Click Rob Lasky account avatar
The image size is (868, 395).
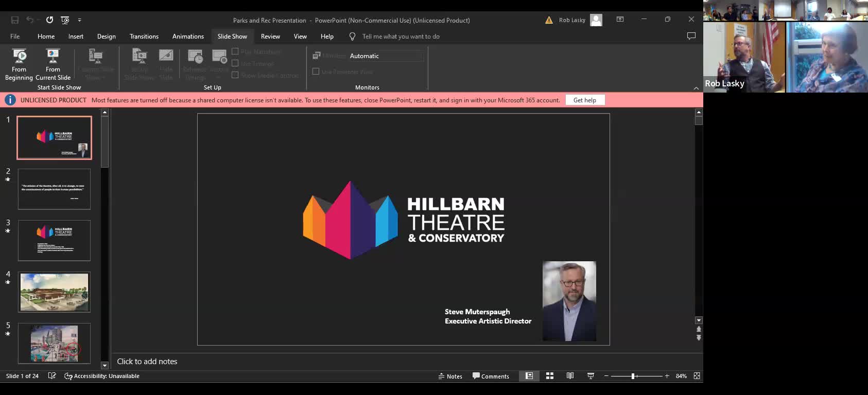[x=596, y=20]
